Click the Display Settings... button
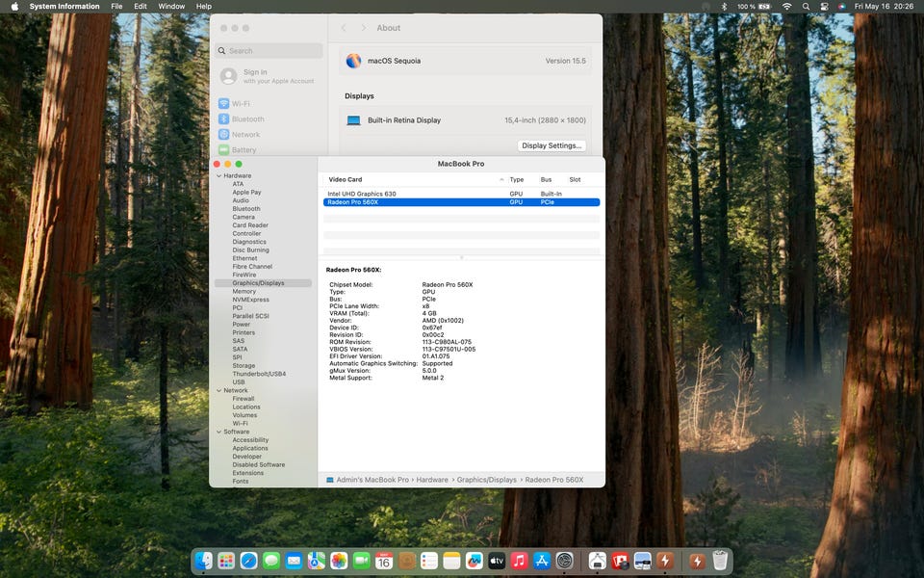This screenshot has height=578, width=924. [x=552, y=145]
